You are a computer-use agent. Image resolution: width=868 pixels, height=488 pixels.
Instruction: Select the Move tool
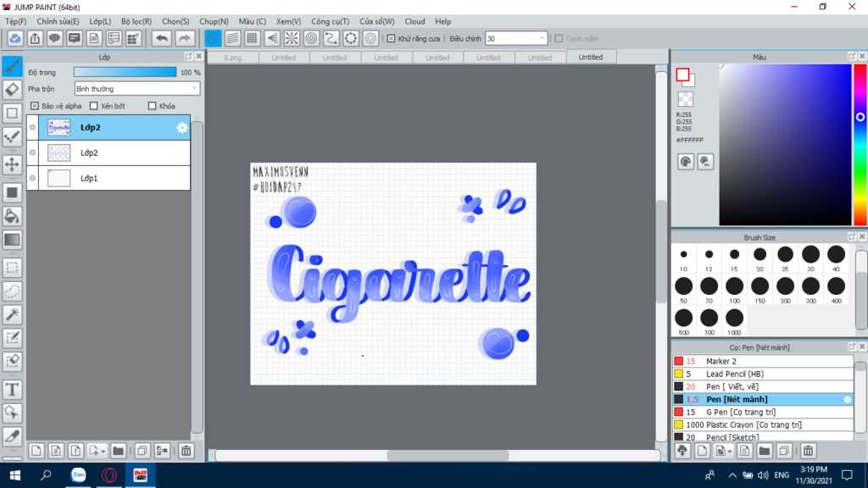12,164
